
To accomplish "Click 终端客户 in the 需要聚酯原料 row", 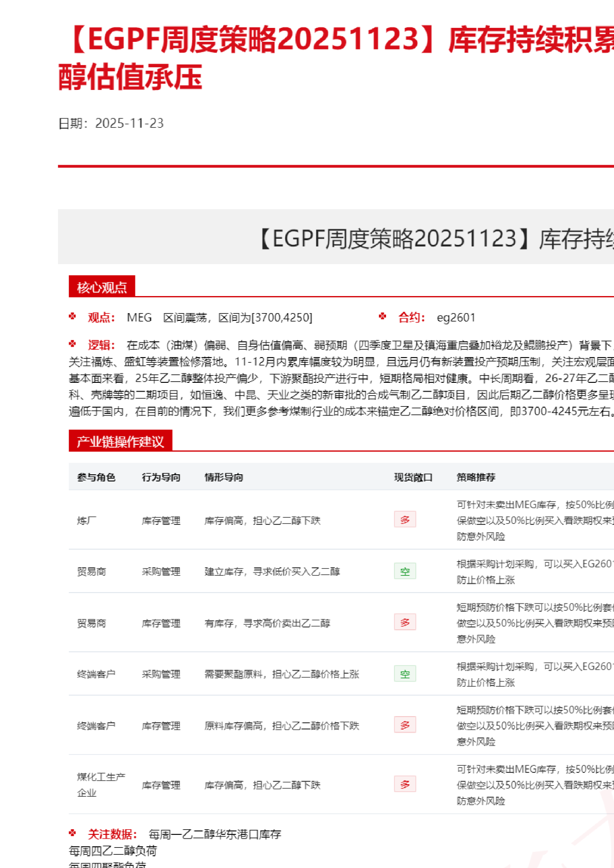I will (96, 674).
